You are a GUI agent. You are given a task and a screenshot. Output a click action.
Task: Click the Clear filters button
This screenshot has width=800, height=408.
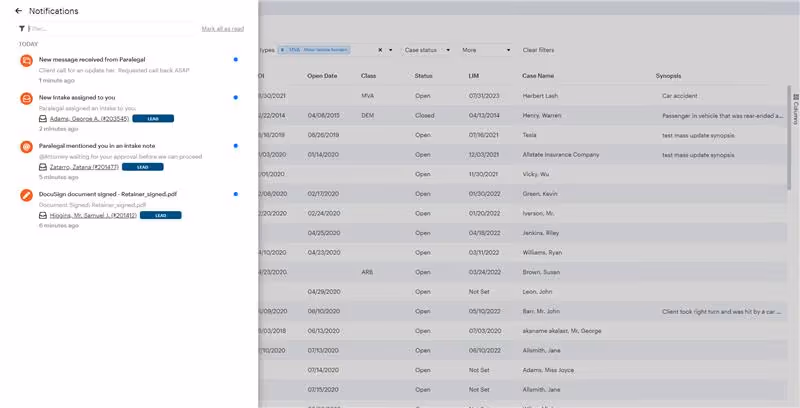[x=538, y=50]
